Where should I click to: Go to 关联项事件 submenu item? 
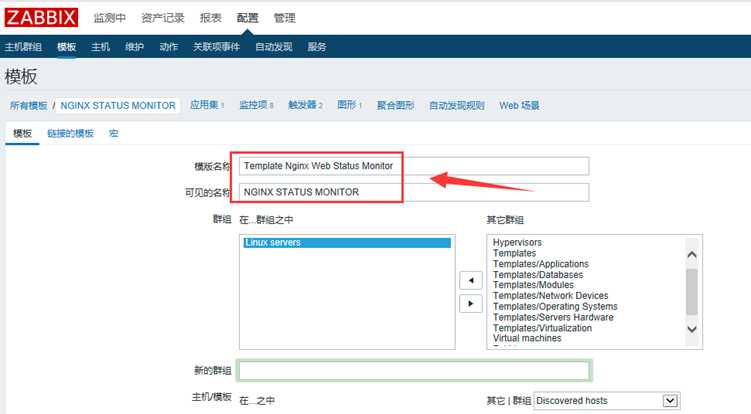(216, 47)
